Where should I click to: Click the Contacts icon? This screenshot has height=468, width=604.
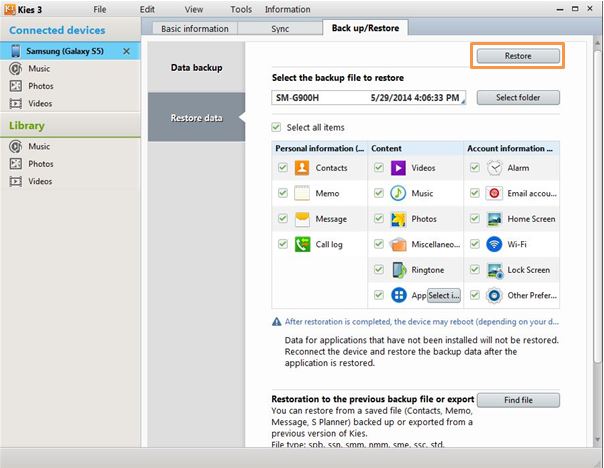click(x=302, y=168)
